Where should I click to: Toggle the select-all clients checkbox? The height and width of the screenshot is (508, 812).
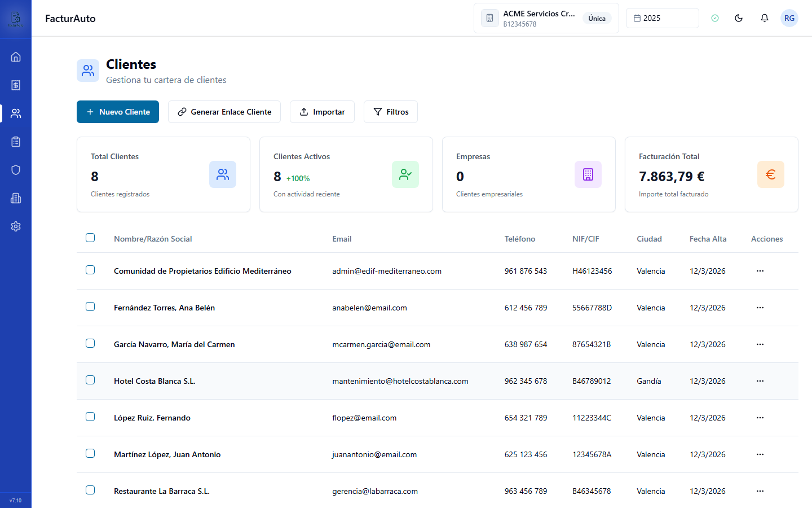(x=90, y=238)
